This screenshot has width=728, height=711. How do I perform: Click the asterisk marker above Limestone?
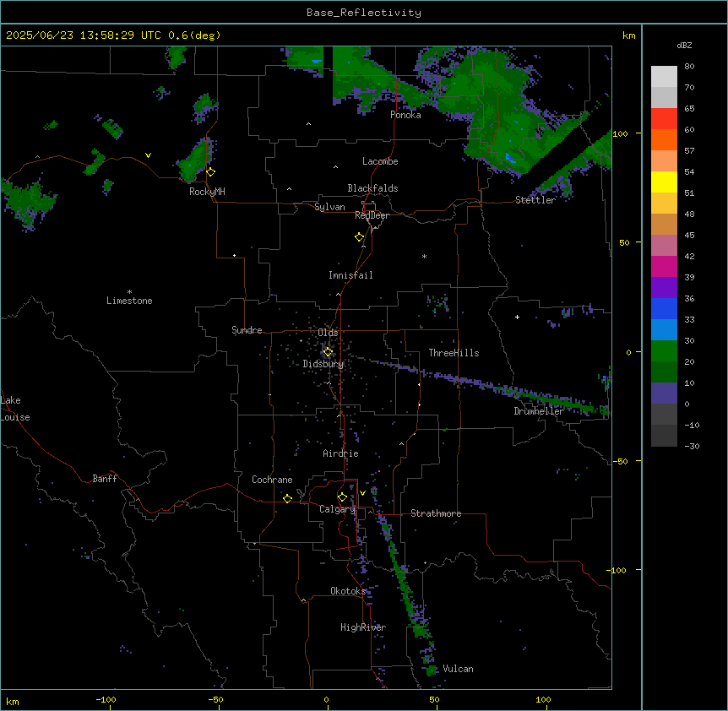click(129, 292)
